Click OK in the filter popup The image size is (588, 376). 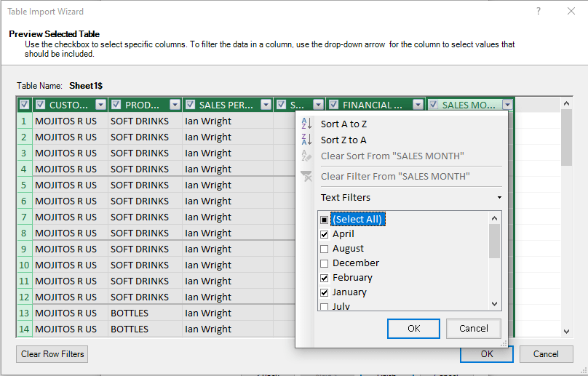pyautogui.click(x=413, y=329)
